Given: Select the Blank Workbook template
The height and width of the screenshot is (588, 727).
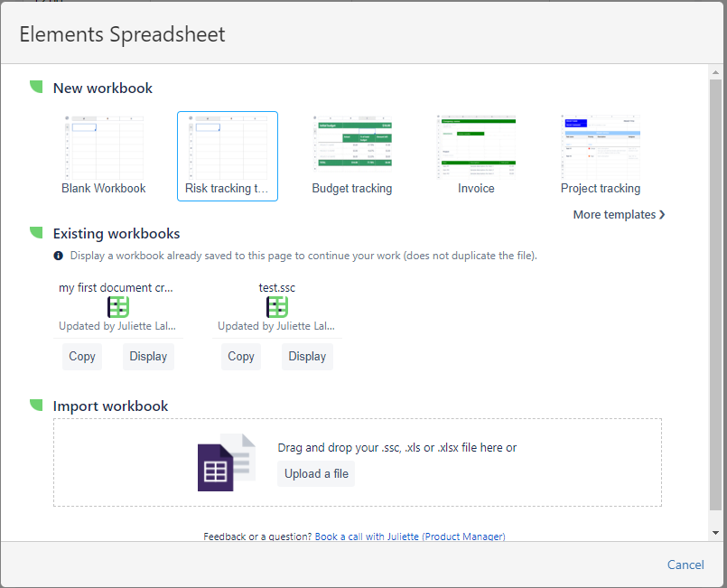Looking at the screenshot, I should click(x=104, y=154).
